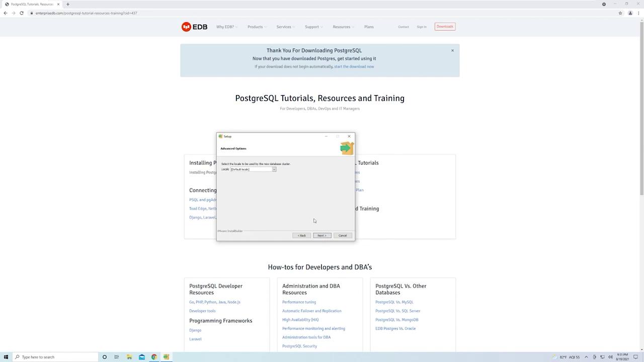644x362 pixels.
Task: Click the red Downloads button
Action: point(445,27)
